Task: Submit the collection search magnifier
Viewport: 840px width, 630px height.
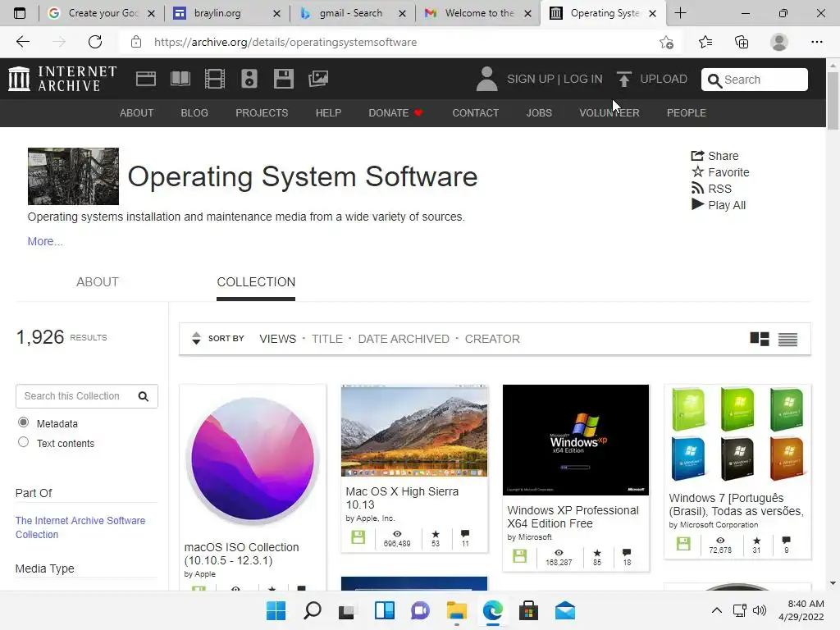Action: [x=143, y=396]
